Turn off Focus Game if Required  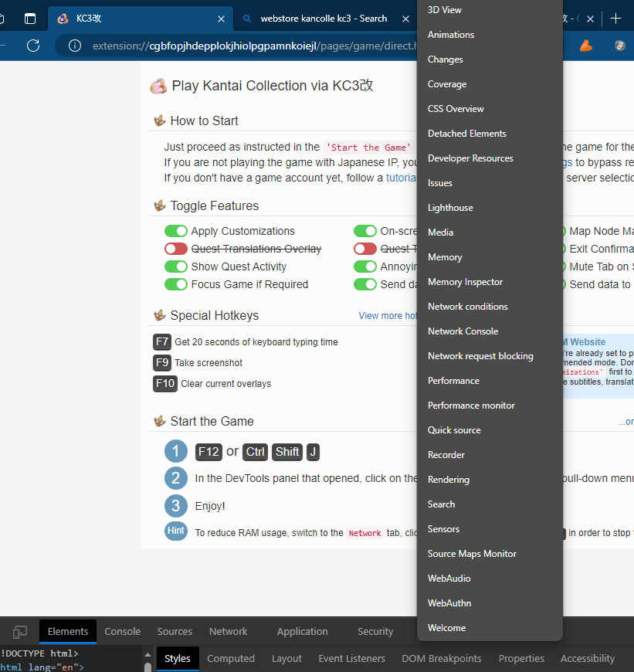176,283
